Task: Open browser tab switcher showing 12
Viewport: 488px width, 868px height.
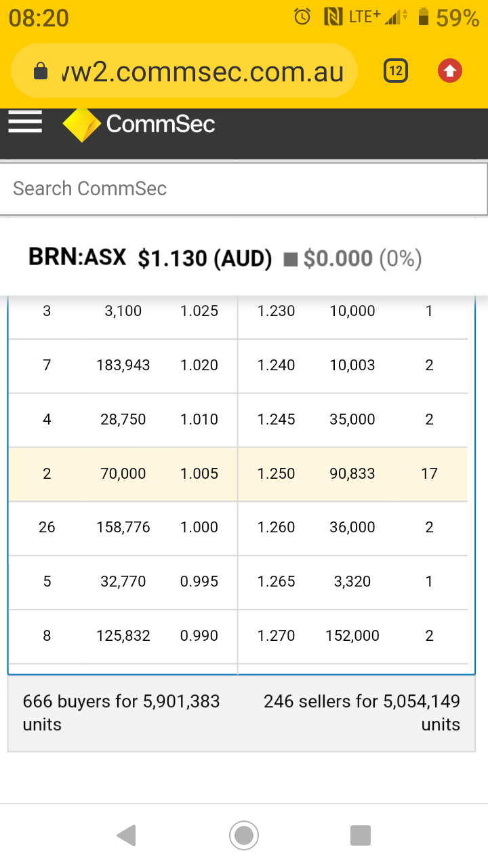Action: [x=396, y=71]
